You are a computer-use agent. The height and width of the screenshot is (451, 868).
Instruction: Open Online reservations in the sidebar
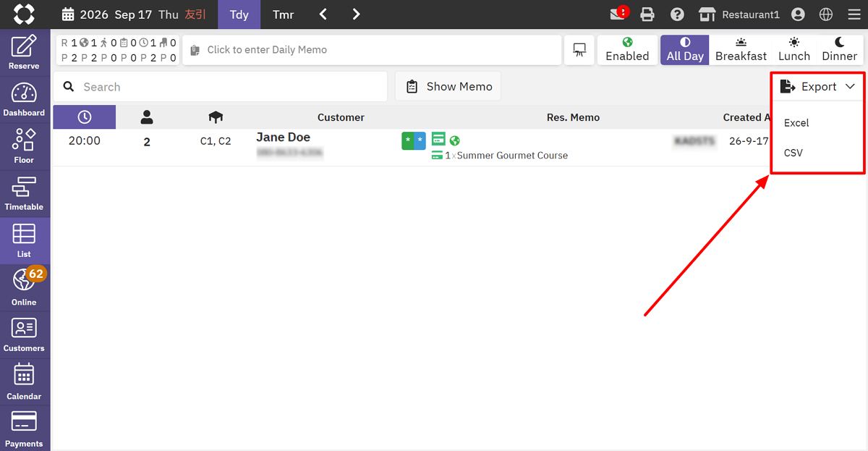(24, 287)
